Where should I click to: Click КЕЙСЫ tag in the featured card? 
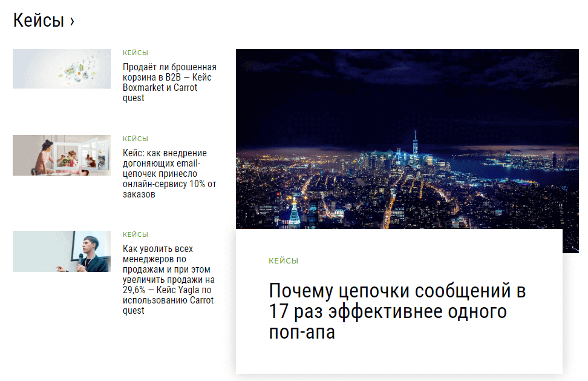point(283,261)
